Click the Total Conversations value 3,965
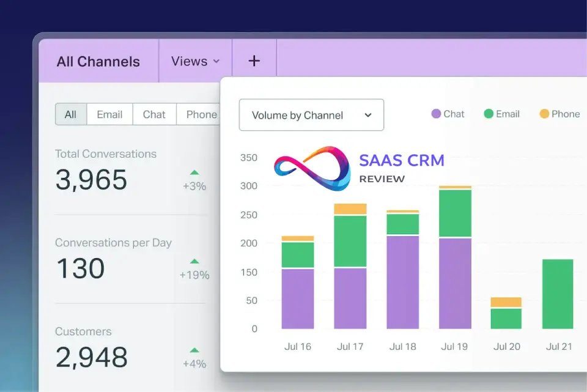 pyautogui.click(x=91, y=180)
